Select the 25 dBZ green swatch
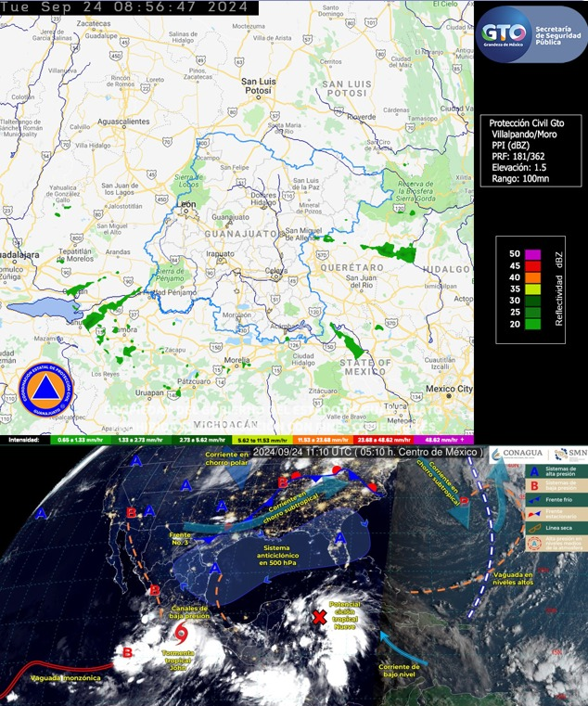 [x=532, y=313]
